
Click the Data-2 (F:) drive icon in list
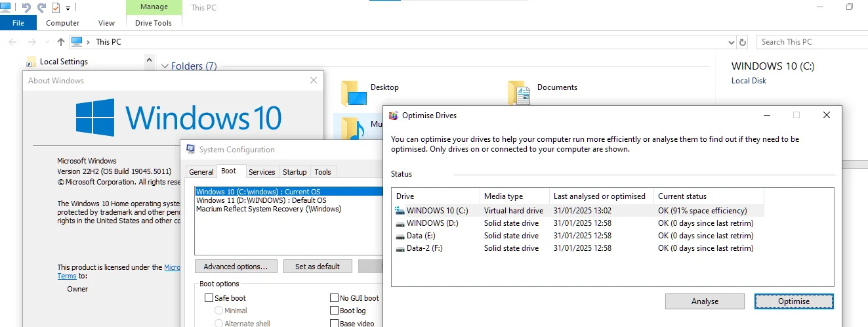[400, 248]
